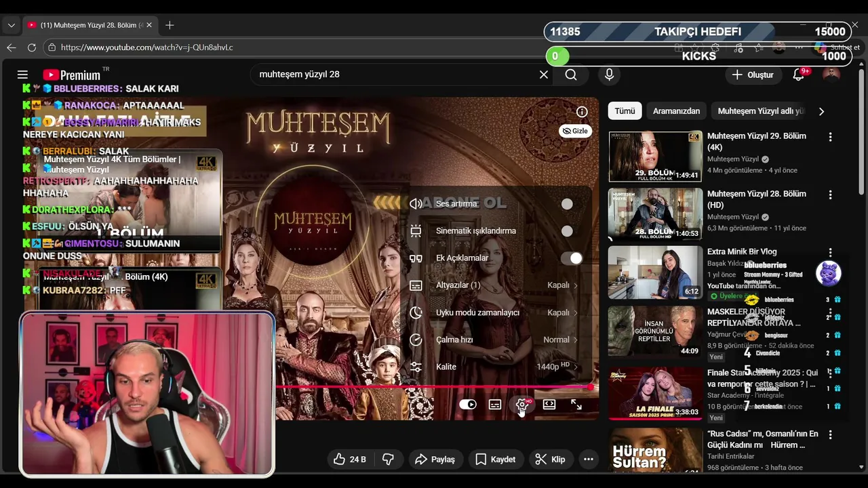Close the Muhteşem Yüzyıl browser tab
This screenshot has width=868, height=488.
click(x=149, y=25)
